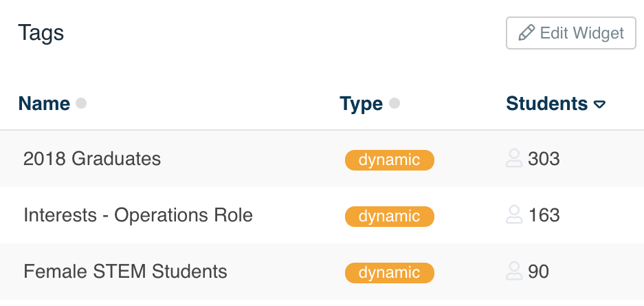Select the 163 student count
Viewport: 644px width, 306px height.
(x=544, y=215)
